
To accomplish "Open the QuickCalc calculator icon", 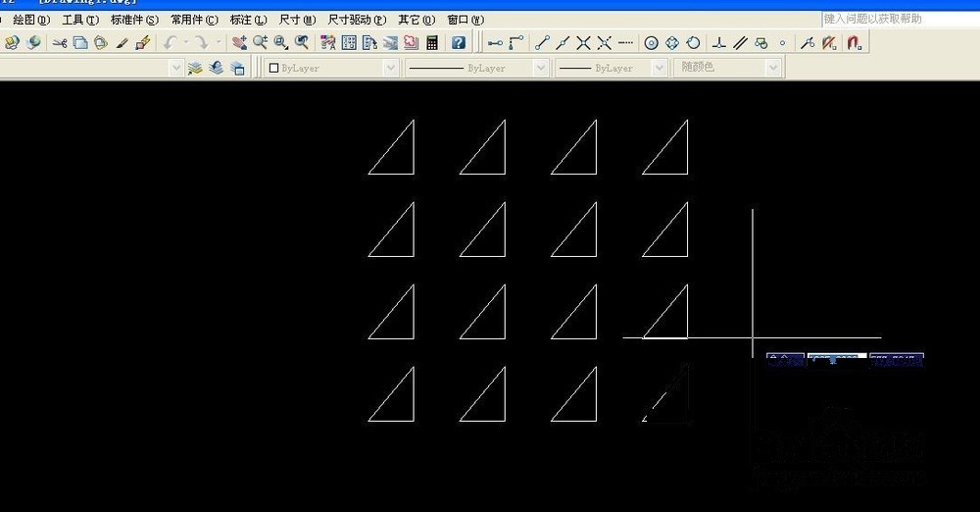I will 432,42.
